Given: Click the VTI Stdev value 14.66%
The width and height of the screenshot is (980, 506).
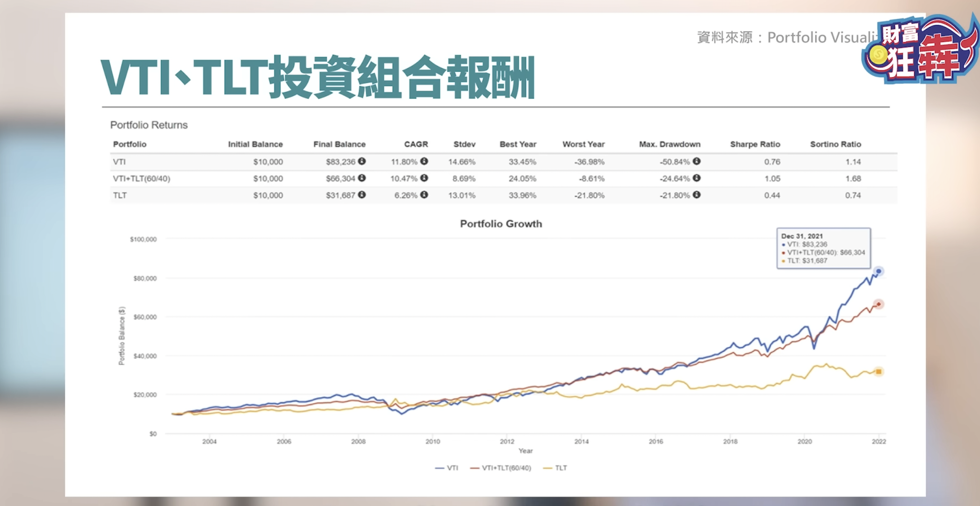Looking at the screenshot, I should pos(462,162).
